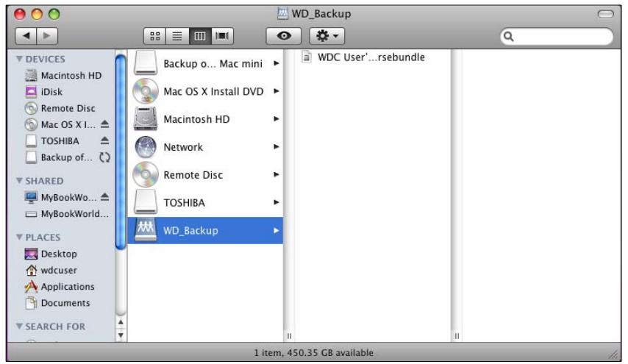Open Desktop in the sidebar
The width and height of the screenshot is (628, 364).
51,254
